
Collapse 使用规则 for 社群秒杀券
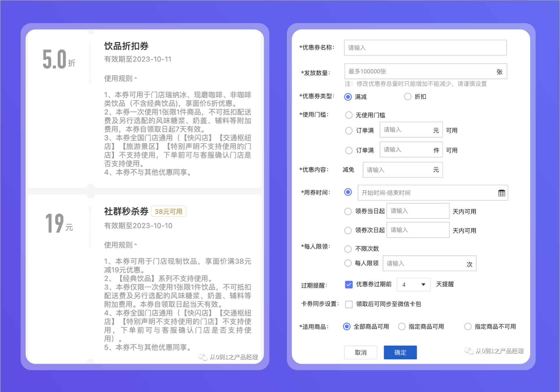(x=121, y=245)
